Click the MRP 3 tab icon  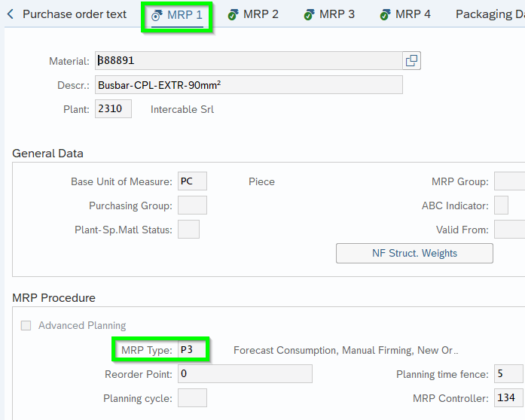point(309,15)
